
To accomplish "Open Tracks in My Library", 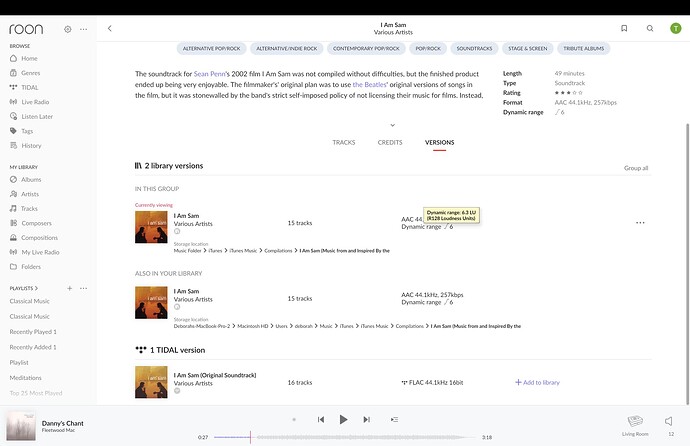I will tap(24, 208).
